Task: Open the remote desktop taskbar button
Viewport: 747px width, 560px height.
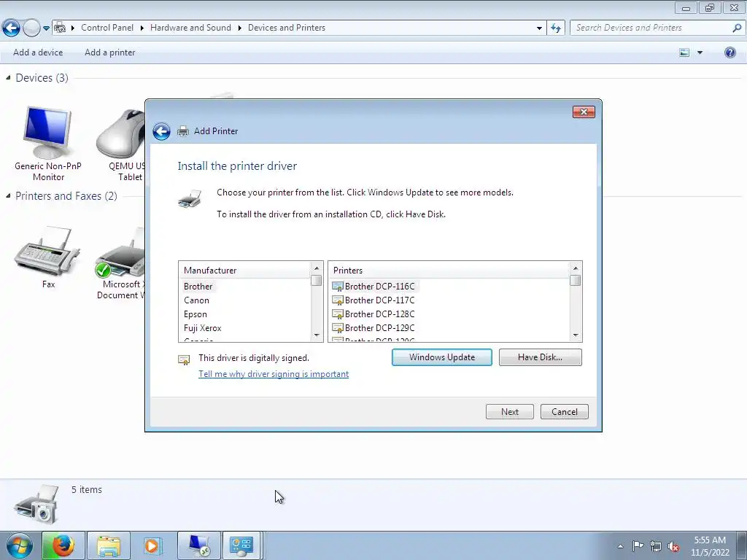Action: [x=198, y=545]
